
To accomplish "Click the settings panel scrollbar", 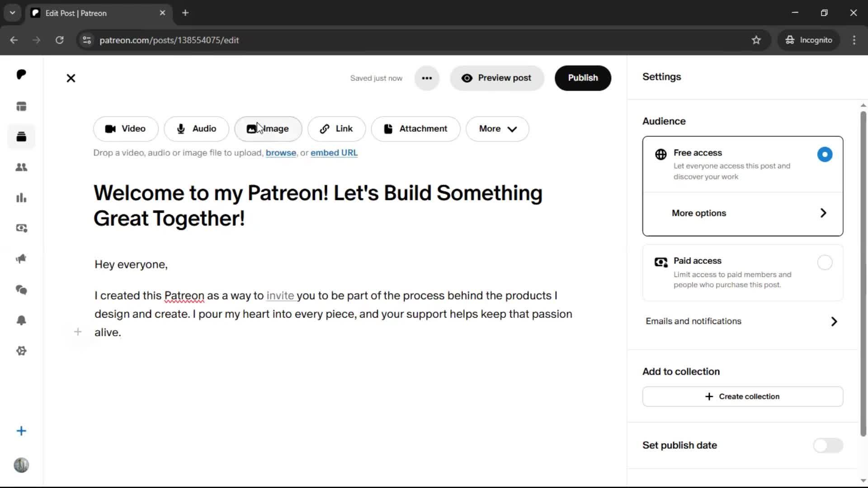I will tap(863, 273).
